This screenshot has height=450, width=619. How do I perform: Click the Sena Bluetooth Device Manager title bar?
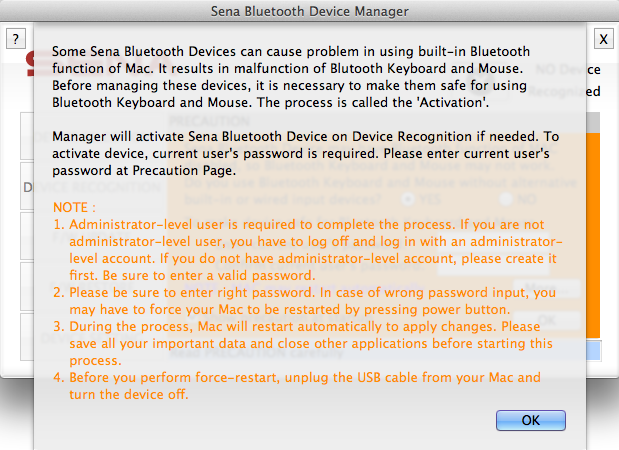(x=310, y=11)
